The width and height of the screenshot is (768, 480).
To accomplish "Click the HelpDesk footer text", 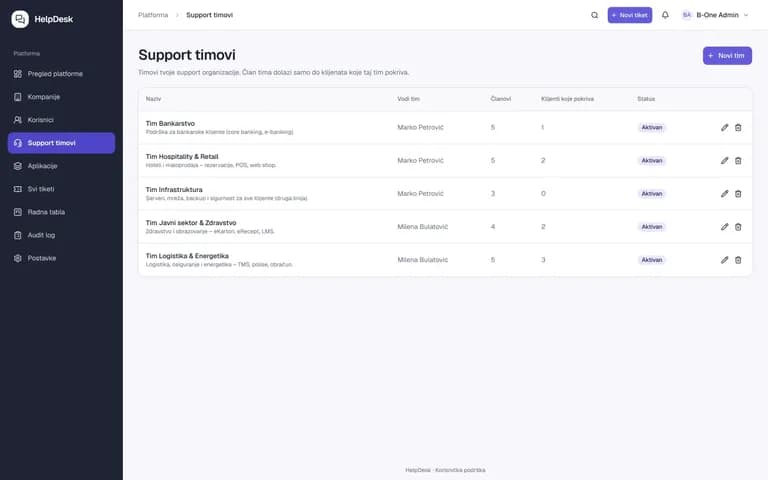I will click(445, 470).
